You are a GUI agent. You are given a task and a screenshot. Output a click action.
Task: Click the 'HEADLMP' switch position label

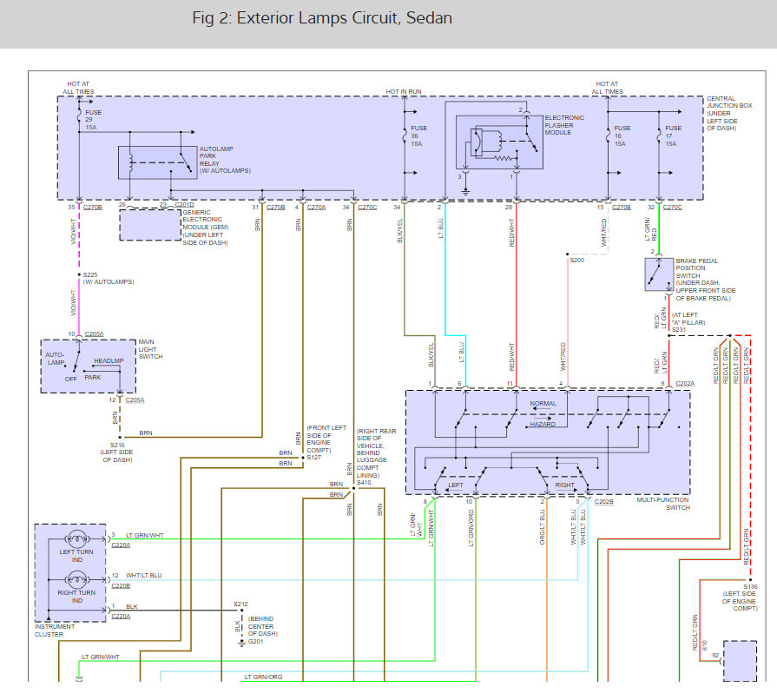point(109,361)
